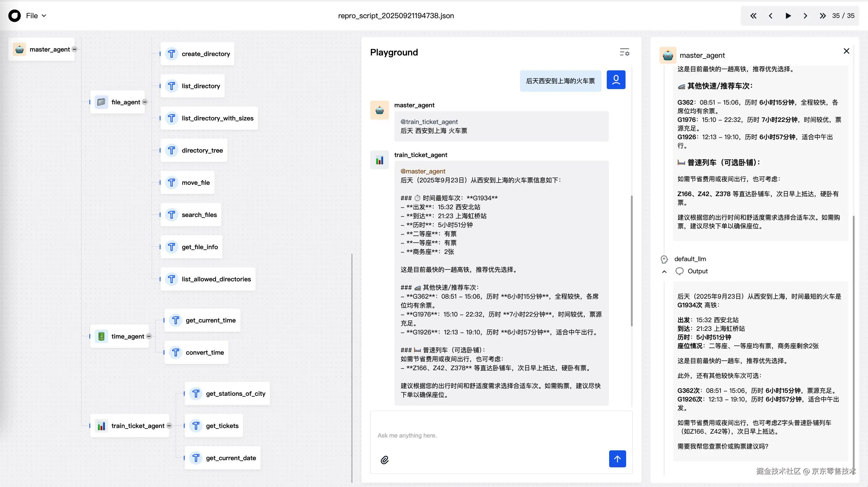Click the attachment paperclip icon
Image resolution: width=868 pixels, height=487 pixels.
pyautogui.click(x=385, y=460)
